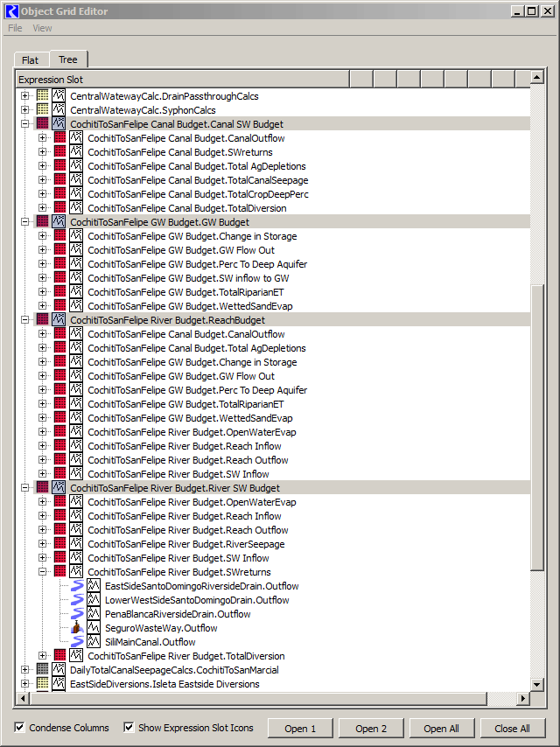
Task: Click the slot icon of GW Budget.TotalRiparianET under GW Budget
Action: 76,291
